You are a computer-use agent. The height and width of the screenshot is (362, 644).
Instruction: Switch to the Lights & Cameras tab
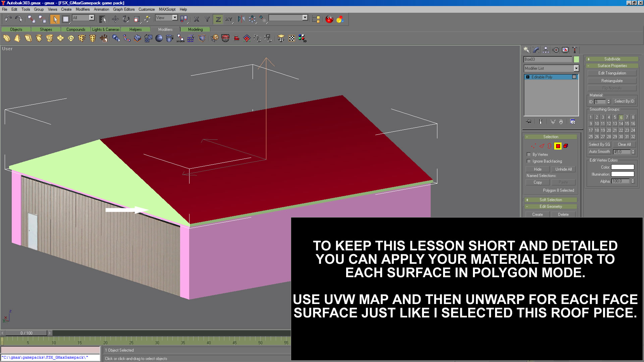[x=106, y=29]
